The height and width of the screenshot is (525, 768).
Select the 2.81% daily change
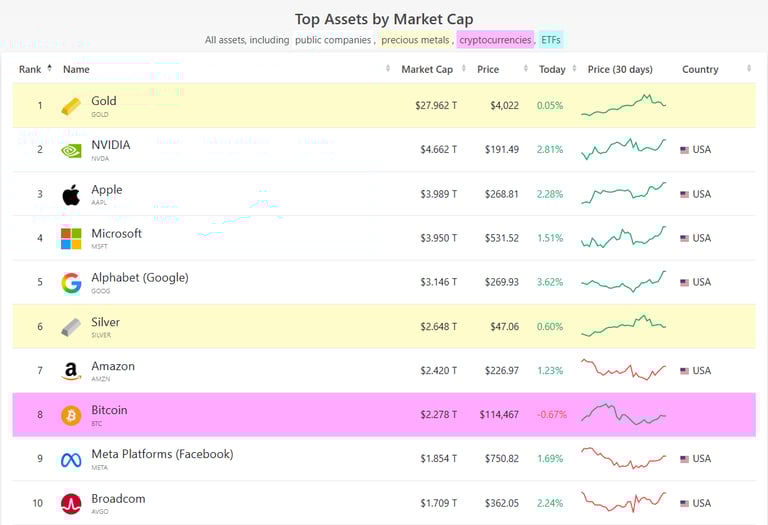coord(550,149)
